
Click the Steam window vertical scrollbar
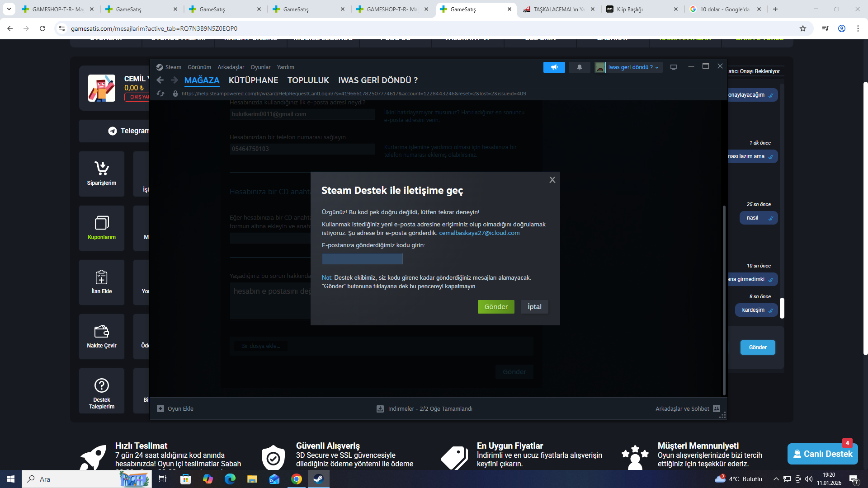click(x=724, y=300)
